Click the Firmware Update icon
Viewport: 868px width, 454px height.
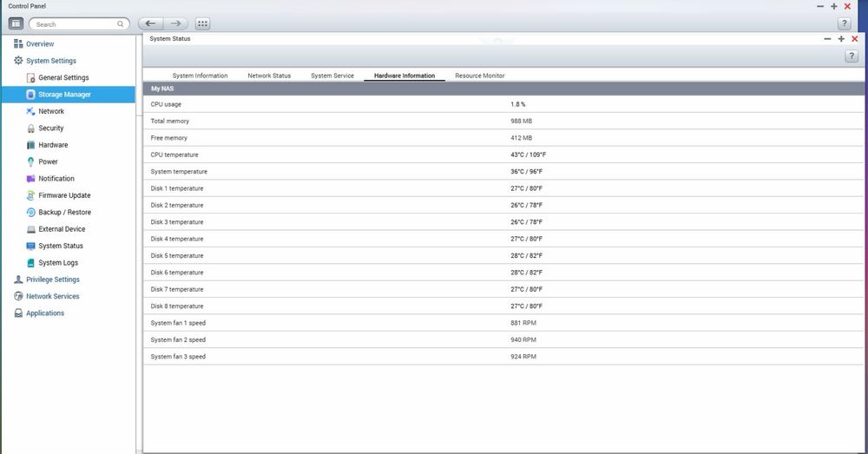pos(31,195)
